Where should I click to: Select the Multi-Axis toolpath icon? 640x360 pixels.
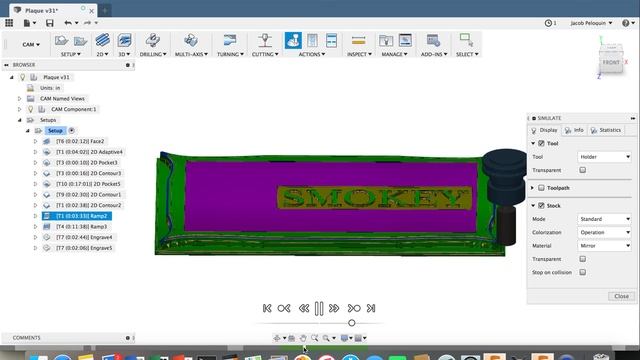pyautogui.click(x=191, y=40)
